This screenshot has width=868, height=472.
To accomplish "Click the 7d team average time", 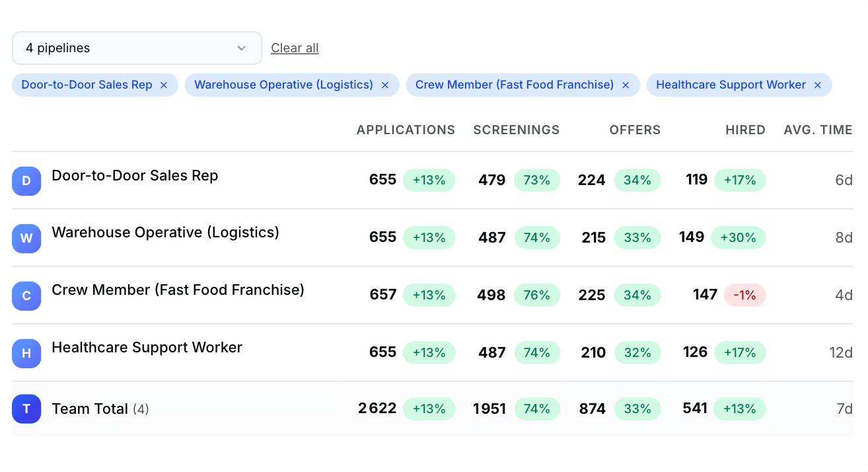I will pos(845,409).
